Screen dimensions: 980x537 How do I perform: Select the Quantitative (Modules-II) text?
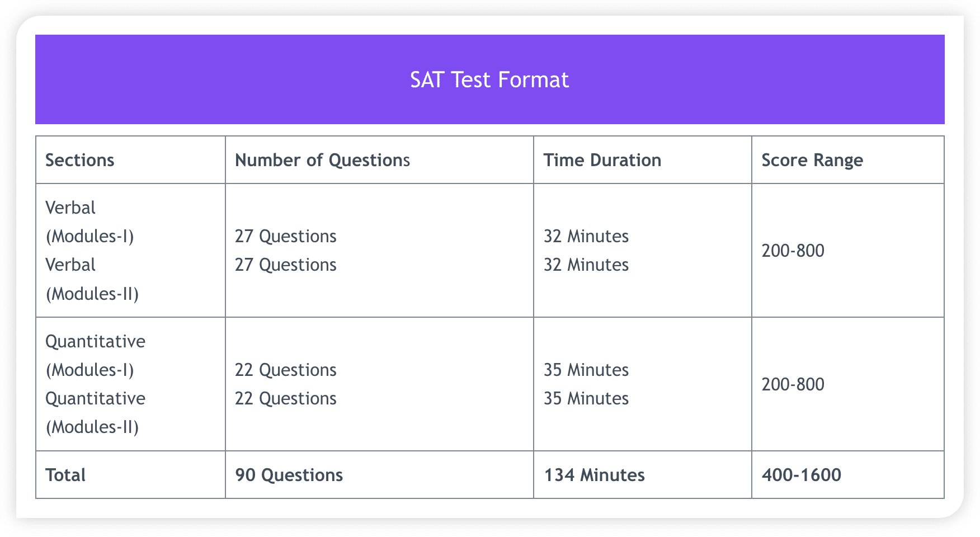(95, 413)
